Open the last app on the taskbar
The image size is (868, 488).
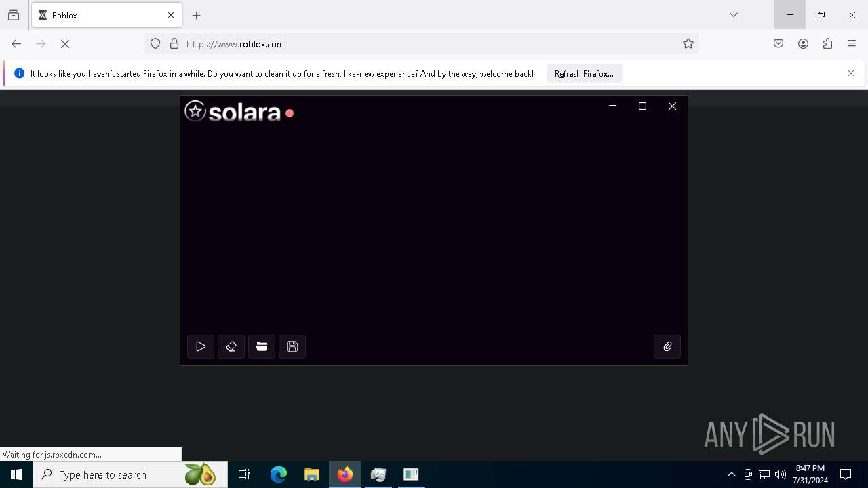pos(411,474)
